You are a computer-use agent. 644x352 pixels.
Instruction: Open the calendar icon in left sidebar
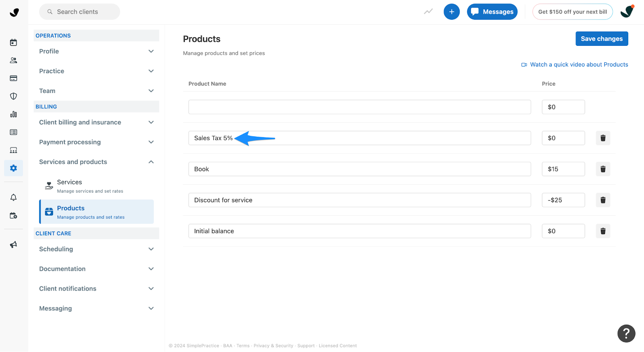coord(13,42)
